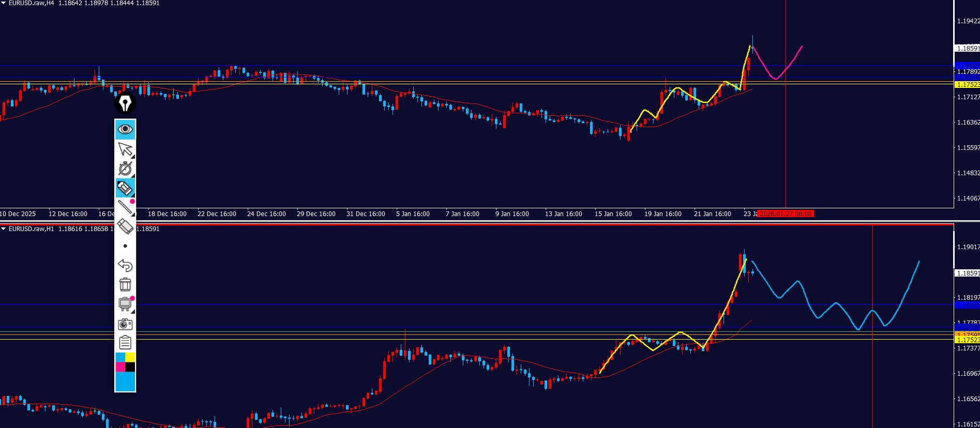Open the whiteboard easel tool
980x428 pixels.
click(125, 304)
